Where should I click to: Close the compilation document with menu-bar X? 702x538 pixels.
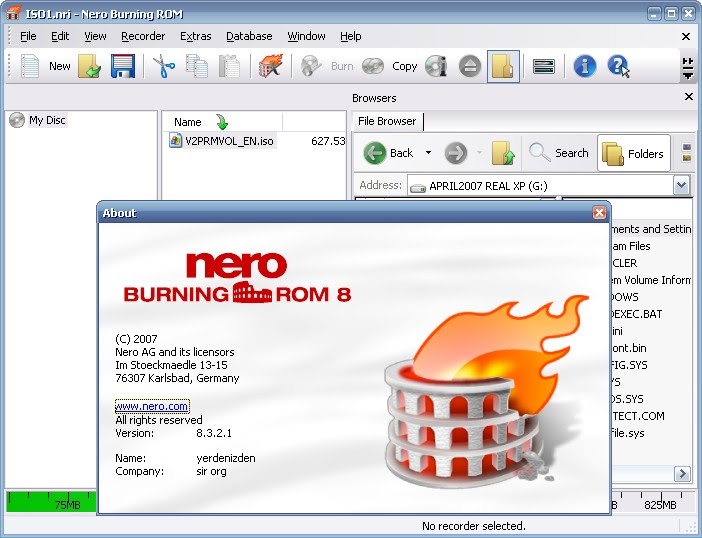(686, 37)
